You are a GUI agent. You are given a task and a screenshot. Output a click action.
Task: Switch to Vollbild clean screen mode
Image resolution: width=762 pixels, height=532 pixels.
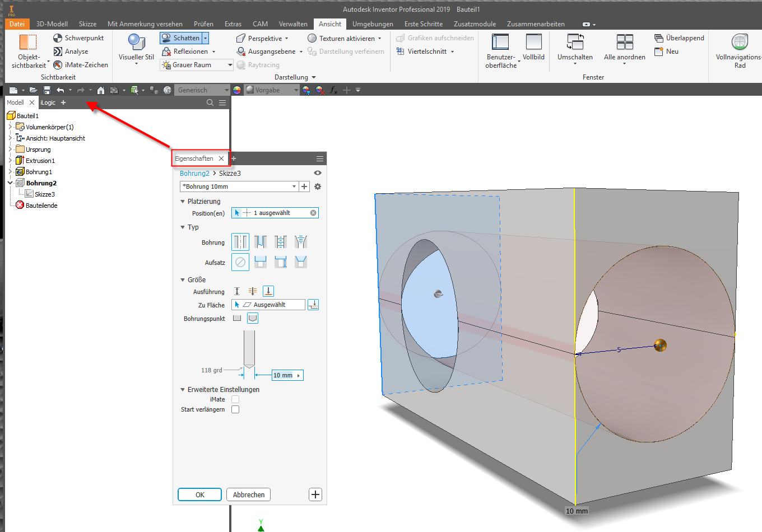tap(533, 47)
